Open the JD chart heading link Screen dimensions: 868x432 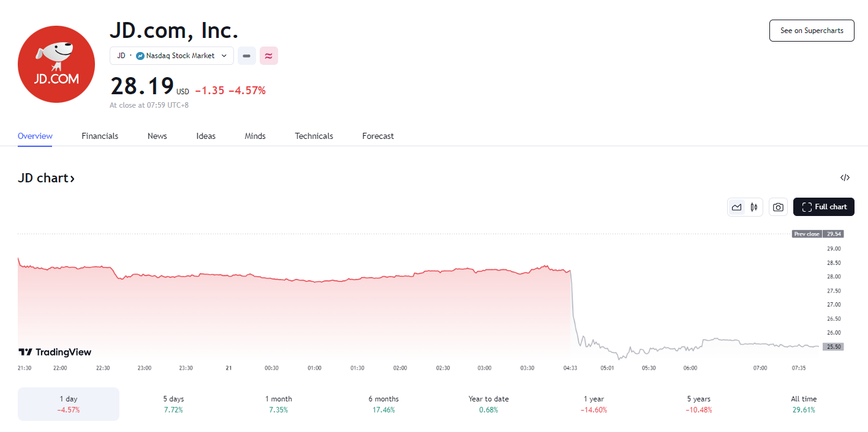pyautogui.click(x=47, y=178)
